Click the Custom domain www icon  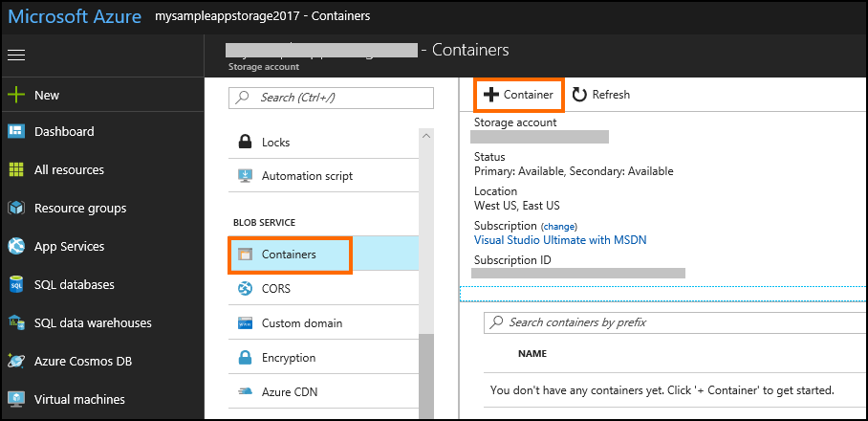pyautogui.click(x=245, y=323)
